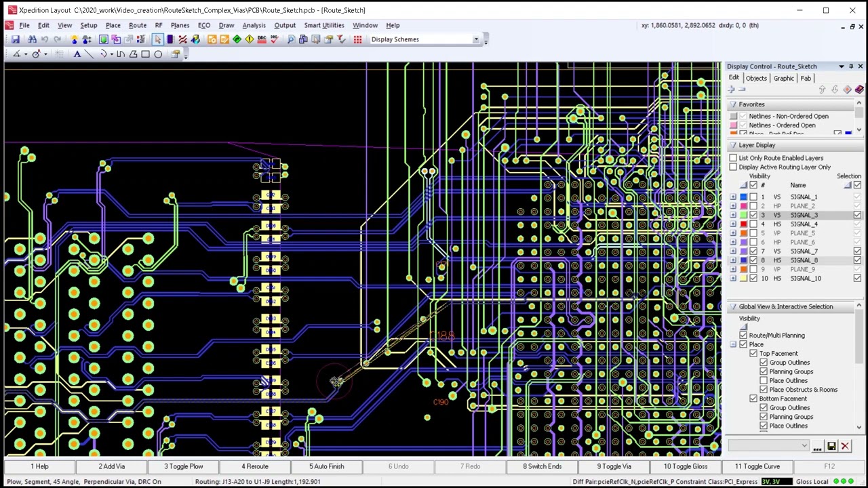Open the Route menu
The width and height of the screenshot is (868, 488).
click(x=138, y=25)
